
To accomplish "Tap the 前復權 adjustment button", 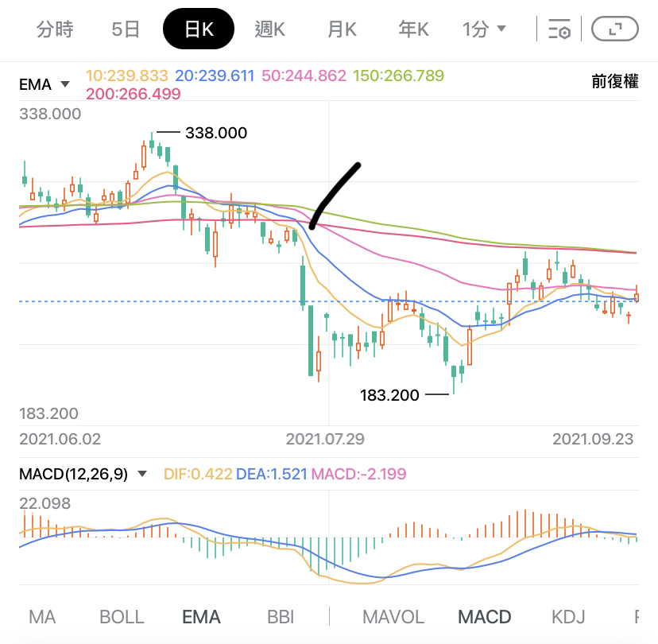I will click(614, 81).
